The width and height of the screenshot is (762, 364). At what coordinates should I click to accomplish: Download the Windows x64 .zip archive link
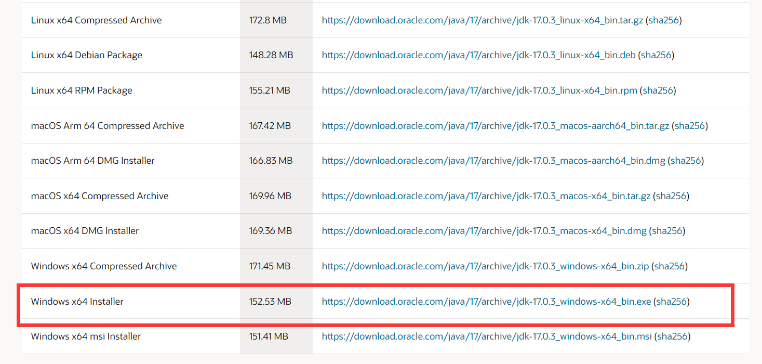tap(485, 266)
